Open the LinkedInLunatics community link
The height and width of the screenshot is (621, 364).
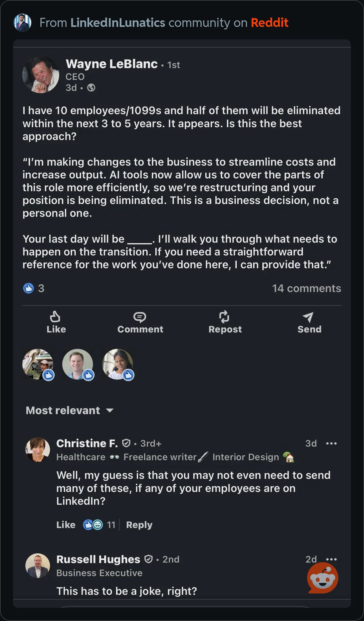(x=118, y=23)
